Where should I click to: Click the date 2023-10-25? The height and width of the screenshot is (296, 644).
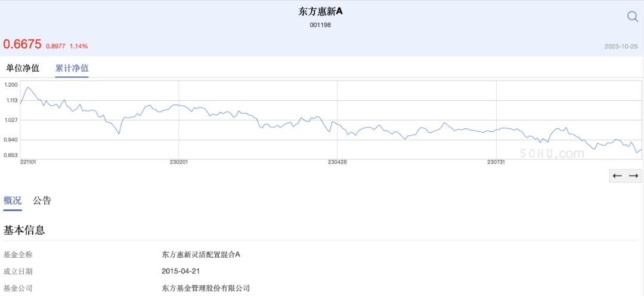621,47
